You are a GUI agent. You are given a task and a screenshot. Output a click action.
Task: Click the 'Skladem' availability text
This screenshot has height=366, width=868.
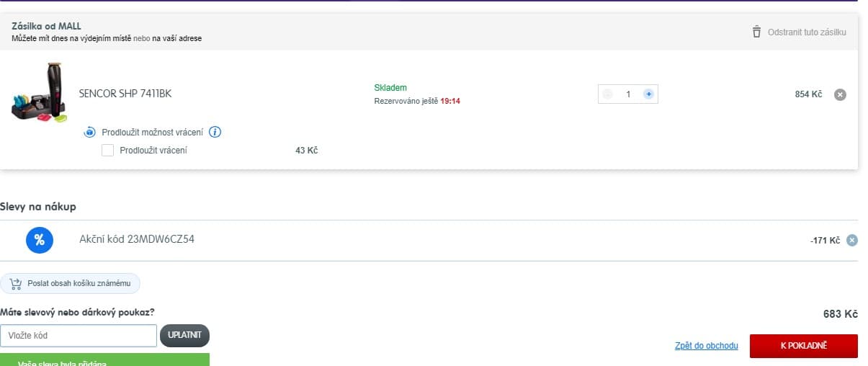pos(390,88)
